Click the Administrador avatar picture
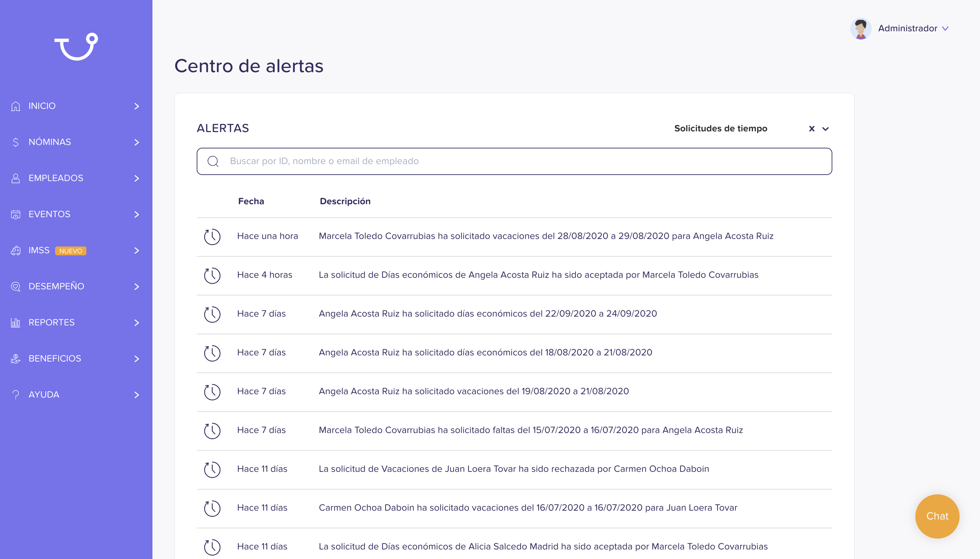 point(860,28)
